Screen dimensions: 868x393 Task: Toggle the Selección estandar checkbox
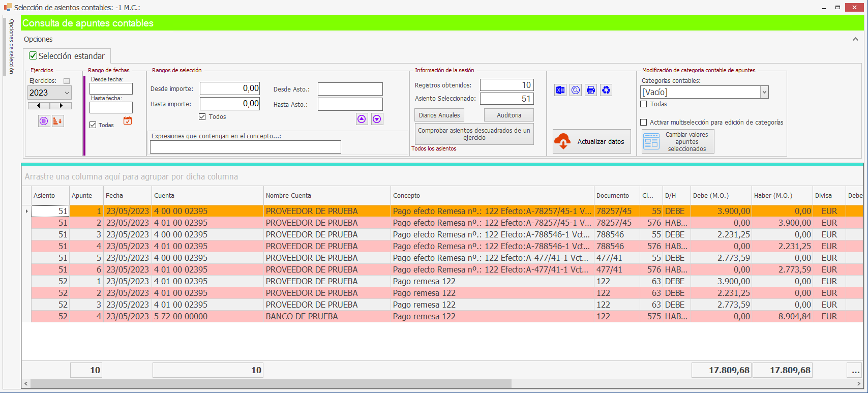(x=34, y=56)
